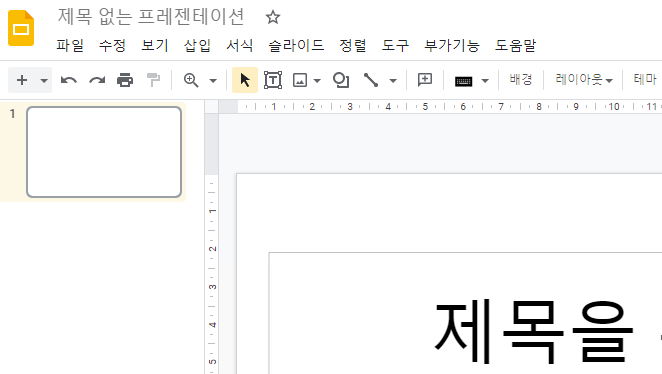
Task: Open the 슬라이드 menu
Action: (x=296, y=45)
